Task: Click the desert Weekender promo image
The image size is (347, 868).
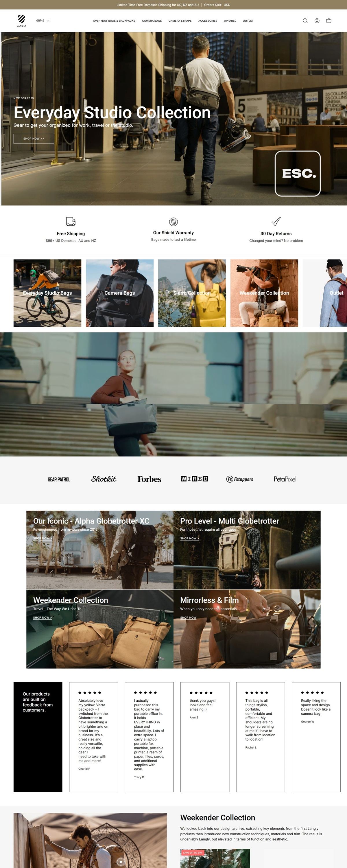Action: 90,841
